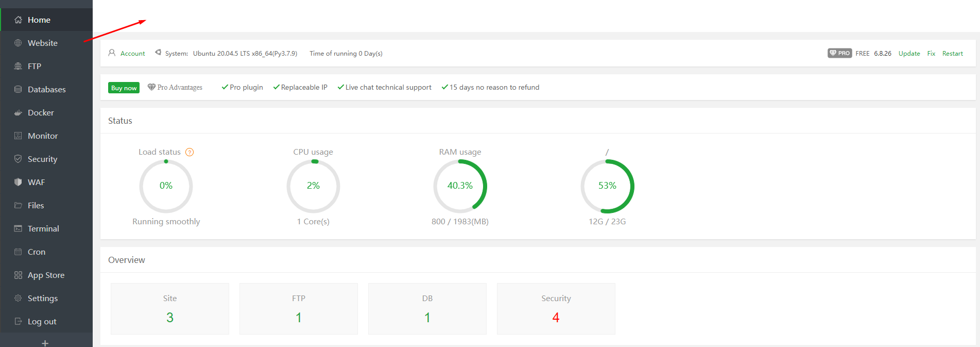Open the Site count overview card

point(170,308)
